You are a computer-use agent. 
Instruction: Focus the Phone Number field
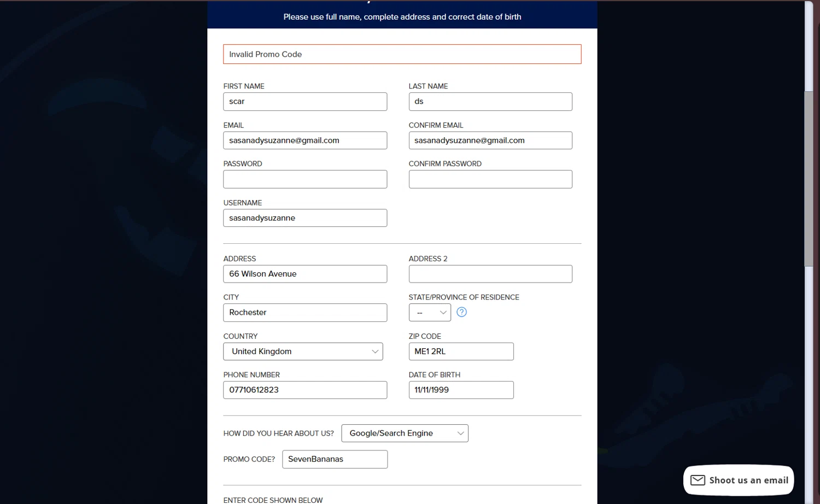click(x=305, y=390)
